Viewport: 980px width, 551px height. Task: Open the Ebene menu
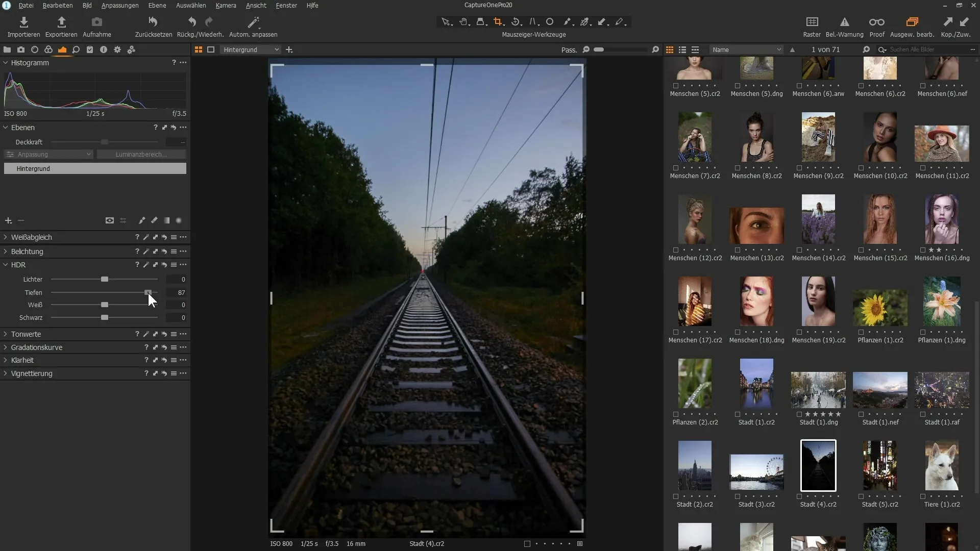tap(157, 5)
